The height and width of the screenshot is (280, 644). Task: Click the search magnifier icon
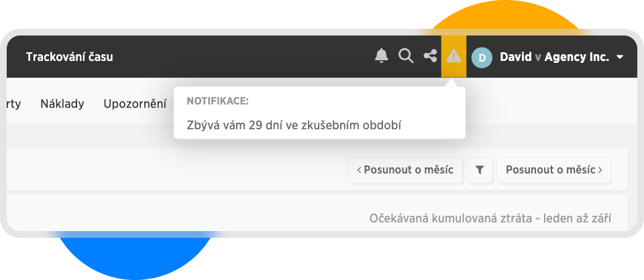pyautogui.click(x=406, y=56)
